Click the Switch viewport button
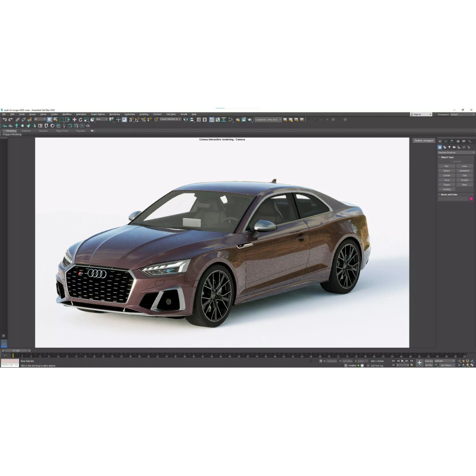The height and width of the screenshot is (476, 476). pos(424,141)
